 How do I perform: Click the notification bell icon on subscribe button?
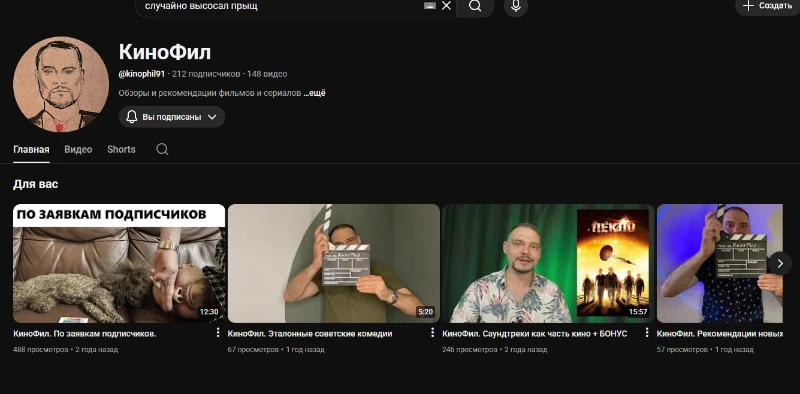pyautogui.click(x=132, y=117)
